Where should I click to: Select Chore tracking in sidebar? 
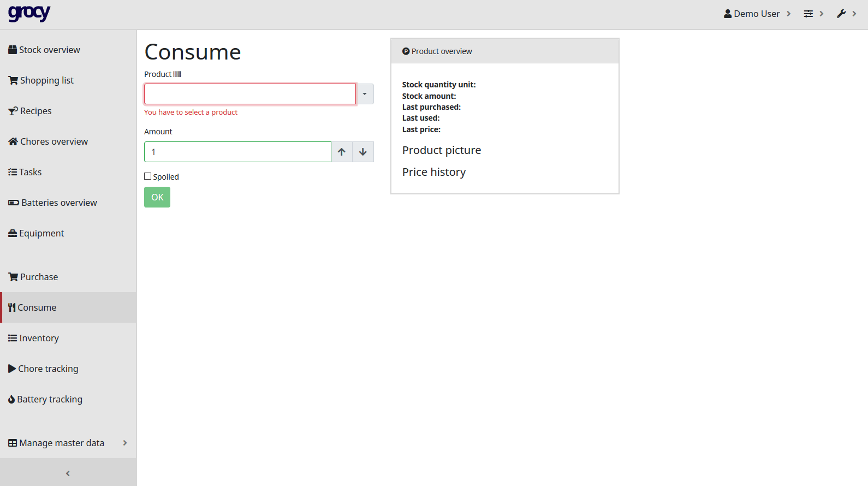(x=48, y=369)
